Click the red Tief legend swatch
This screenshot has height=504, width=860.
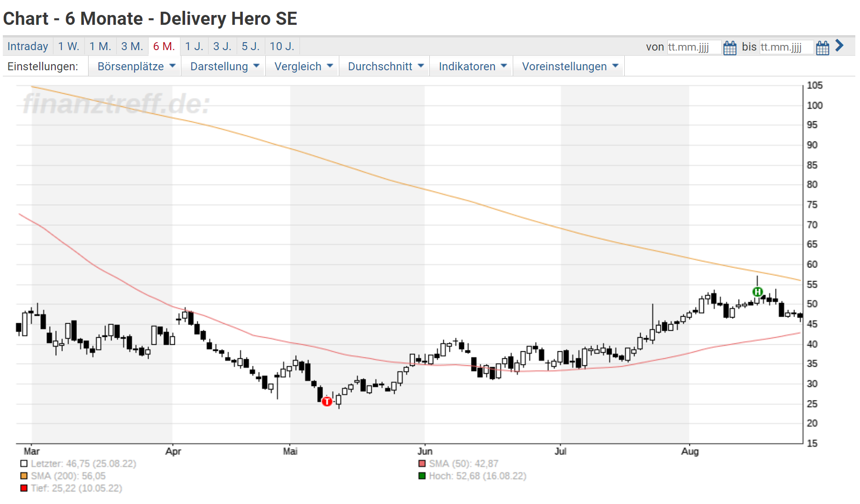tap(24, 488)
